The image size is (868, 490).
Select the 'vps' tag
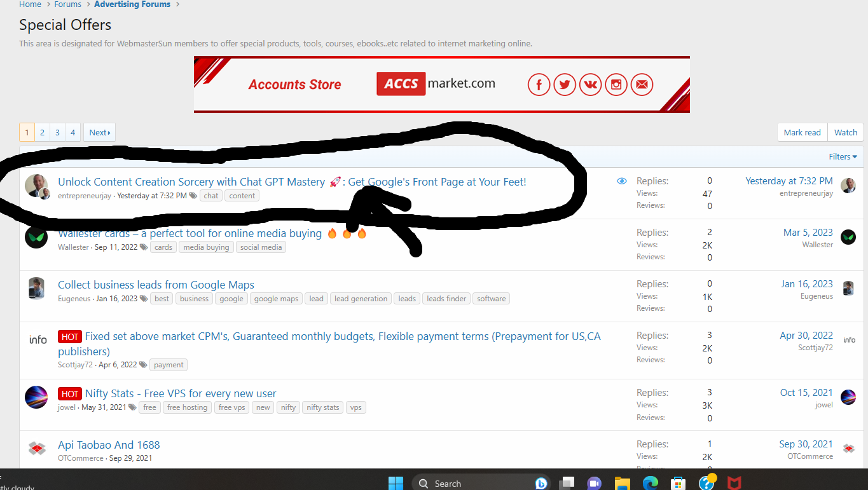(355, 407)
